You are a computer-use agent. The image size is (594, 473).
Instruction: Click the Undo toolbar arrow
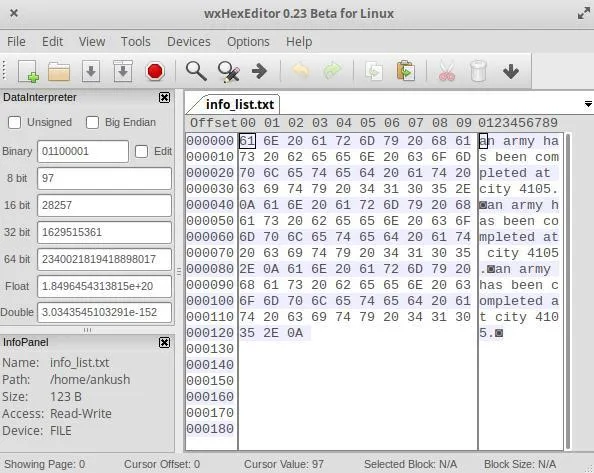pyautogui.click(x=300, y=71)
